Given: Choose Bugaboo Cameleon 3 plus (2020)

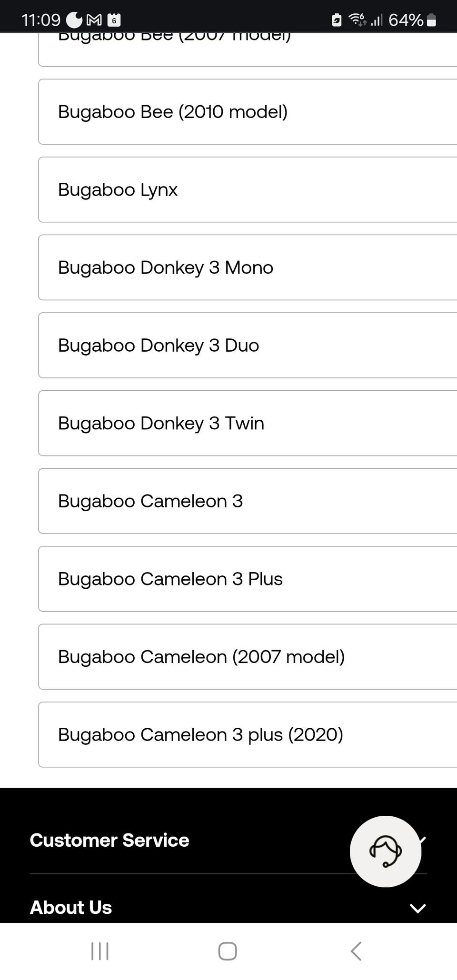Looking at the screenshot, I should tap(248, 734).
